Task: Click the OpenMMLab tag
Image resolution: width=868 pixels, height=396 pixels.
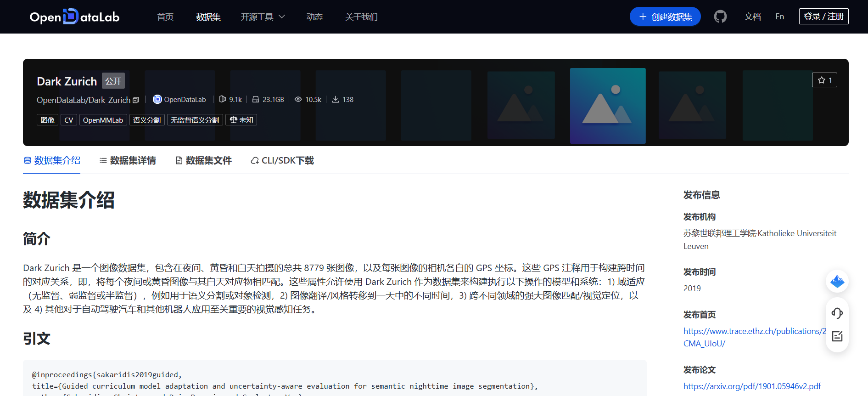Action: [103, 120]
